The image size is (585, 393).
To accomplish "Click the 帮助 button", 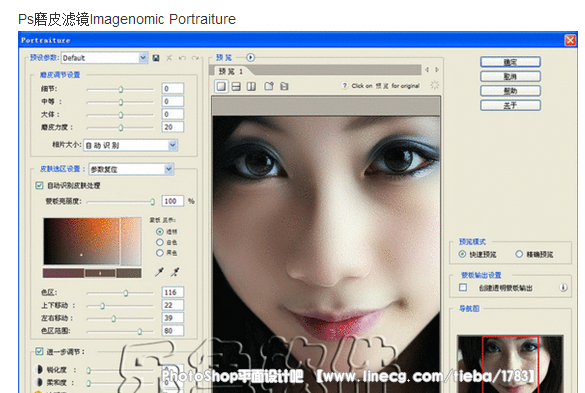I will [510, 91].
